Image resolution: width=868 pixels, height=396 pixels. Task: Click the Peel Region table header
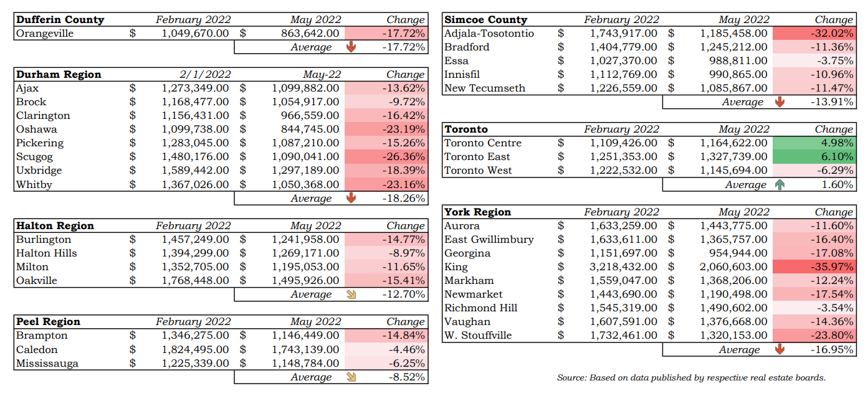pos(49,322)
